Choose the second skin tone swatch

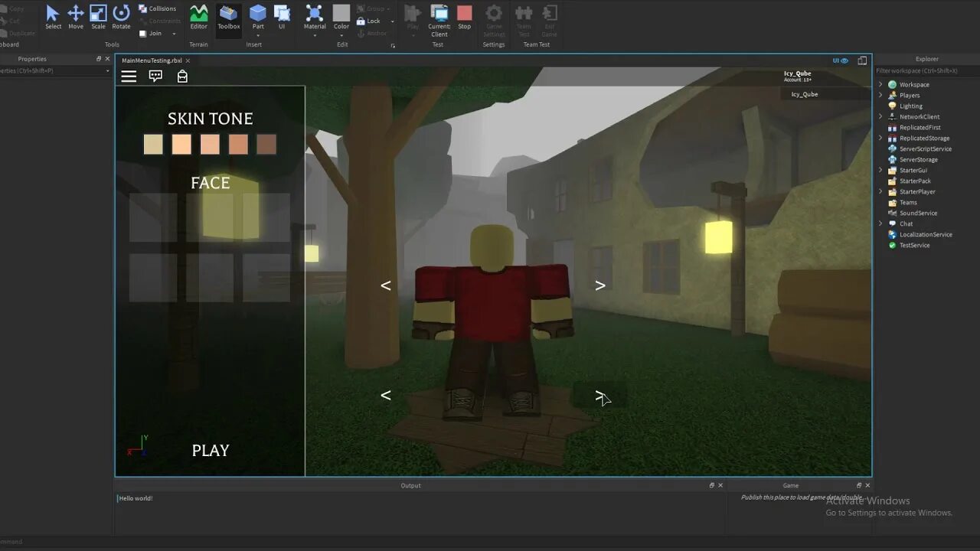(x=181, y=145)
